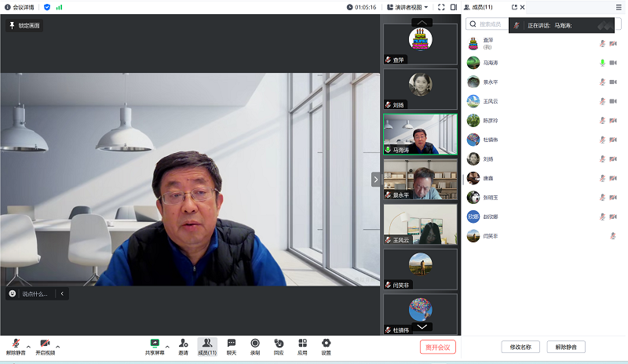Toggle the 成员(11) members tab in toolbar
This screenshot has height=364, width=628.
[207, 346]
